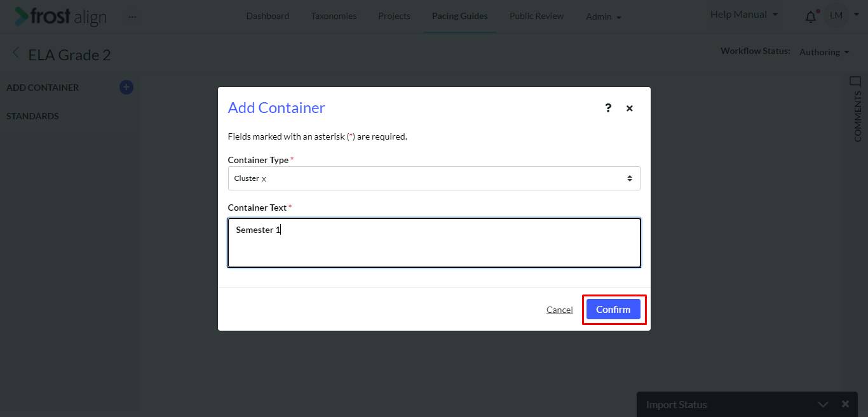This screenshot has height=417, width=868.
Task: Open the help question mark in dialog
Action: (608, 108)
